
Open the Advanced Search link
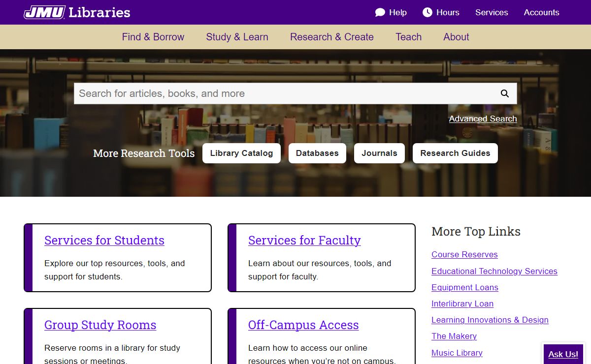coord(483,119)
